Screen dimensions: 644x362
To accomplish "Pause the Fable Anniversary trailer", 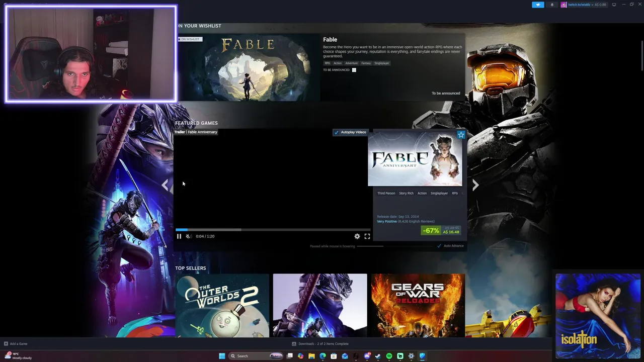I will coord(179,236).
